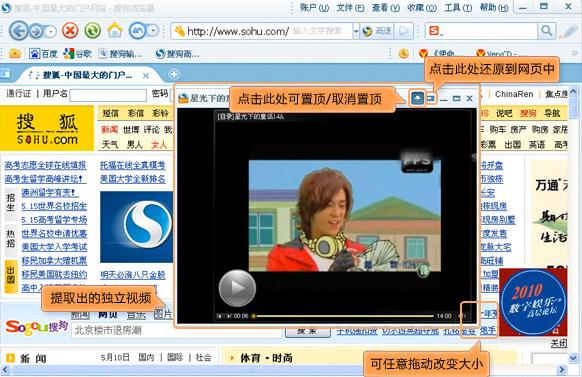Open the 工具(T) menu

pos(458,7)
